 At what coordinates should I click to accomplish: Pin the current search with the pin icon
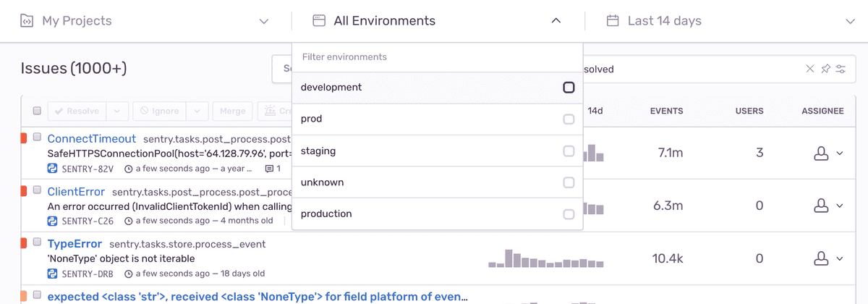825,69
